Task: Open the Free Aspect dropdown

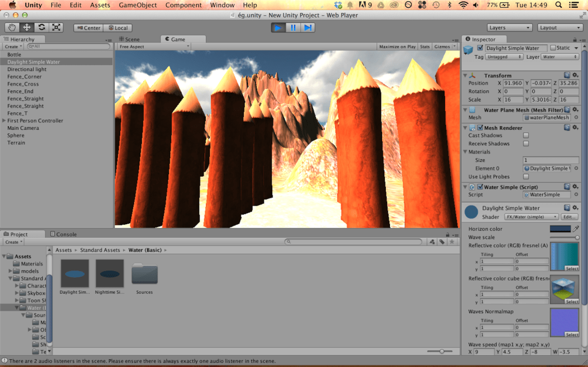Action: coord(154,46)
